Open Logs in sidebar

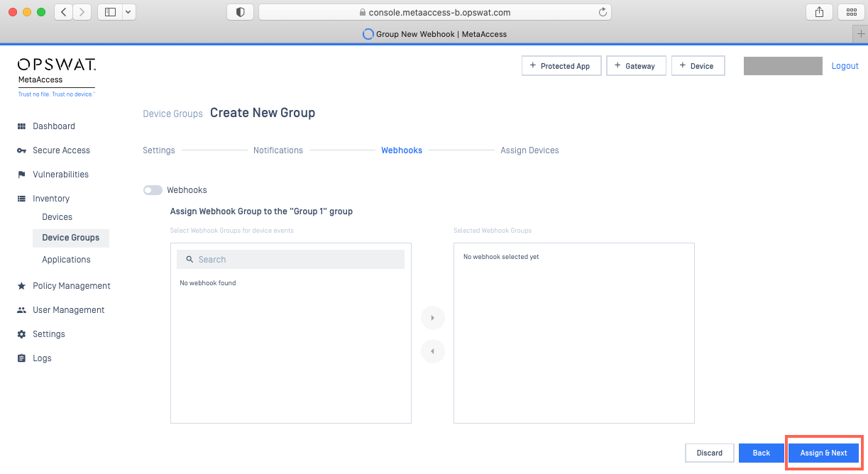pos(42,358)
